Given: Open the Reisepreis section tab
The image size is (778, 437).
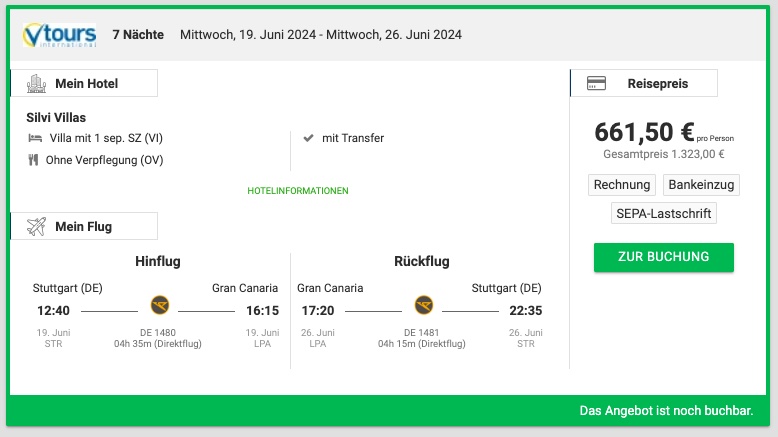Looking at the screenshot, I should 644,83.
